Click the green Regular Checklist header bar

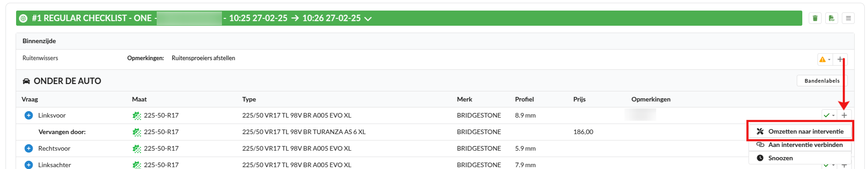tap(409, 18)
